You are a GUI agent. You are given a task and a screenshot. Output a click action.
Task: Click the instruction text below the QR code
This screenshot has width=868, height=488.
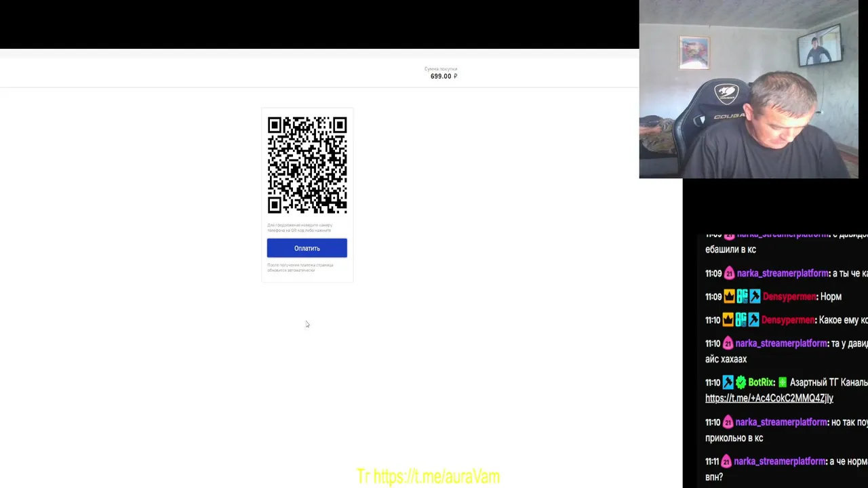300,228
